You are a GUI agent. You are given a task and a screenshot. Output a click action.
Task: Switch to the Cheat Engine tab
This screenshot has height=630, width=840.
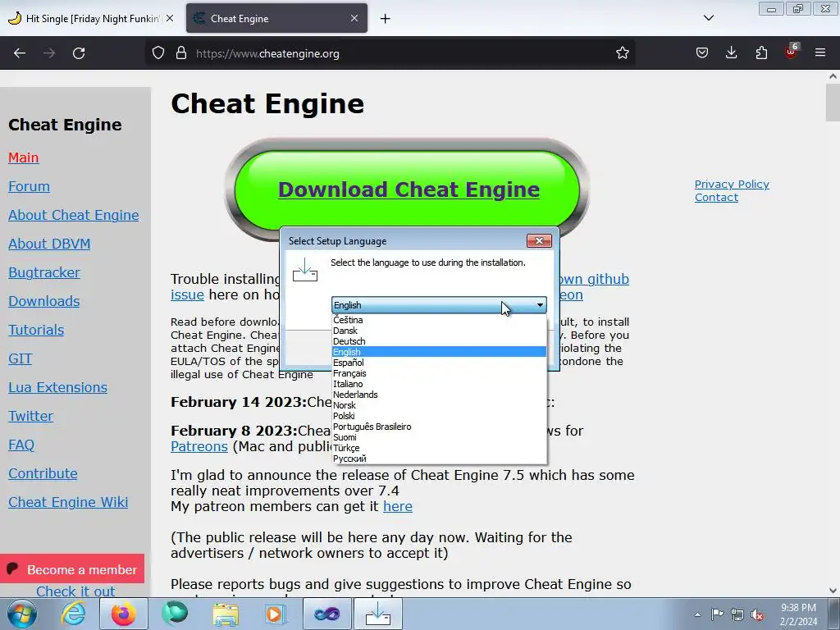pos(276,18)
